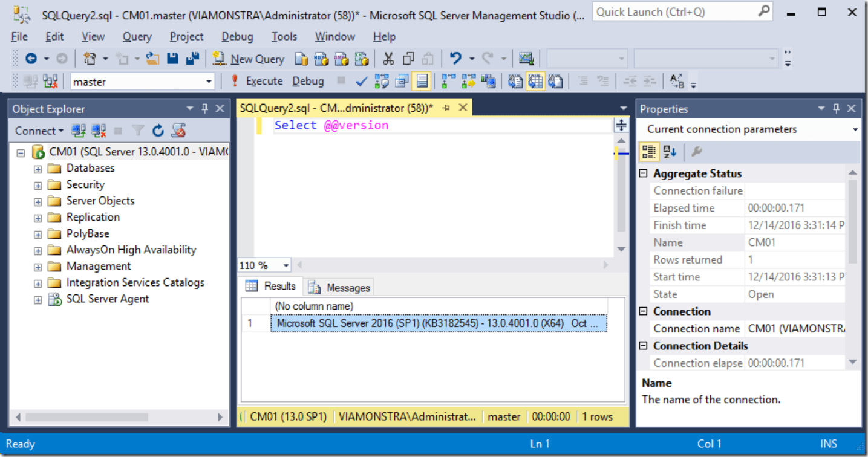Viewport: 868px width, 457px height.
Task: Click the Cut scissors icon
Action: pyautogui.click(x=388, y=59)
